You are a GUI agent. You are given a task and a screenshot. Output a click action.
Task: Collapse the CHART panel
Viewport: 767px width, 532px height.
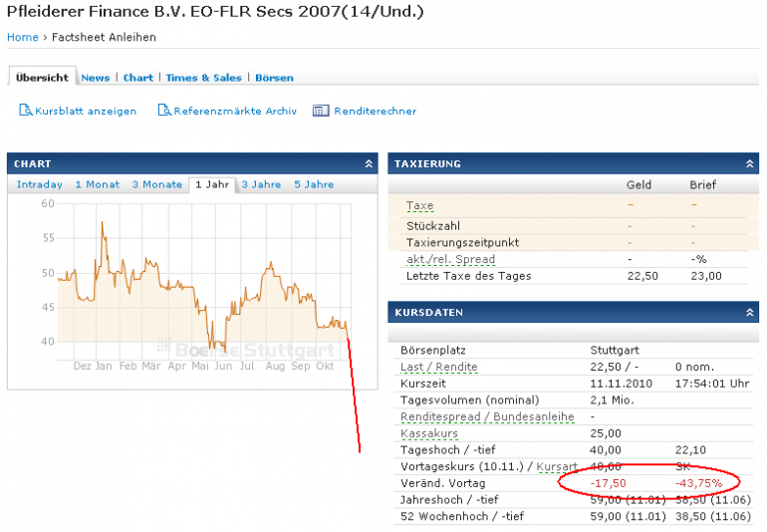pyautogui.click(x=369, y=164)
